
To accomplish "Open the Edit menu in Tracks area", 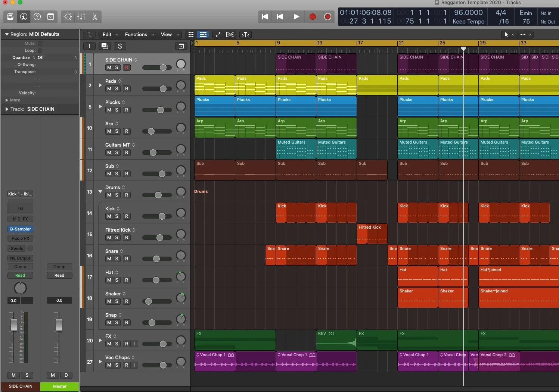I will coord(110,35).
